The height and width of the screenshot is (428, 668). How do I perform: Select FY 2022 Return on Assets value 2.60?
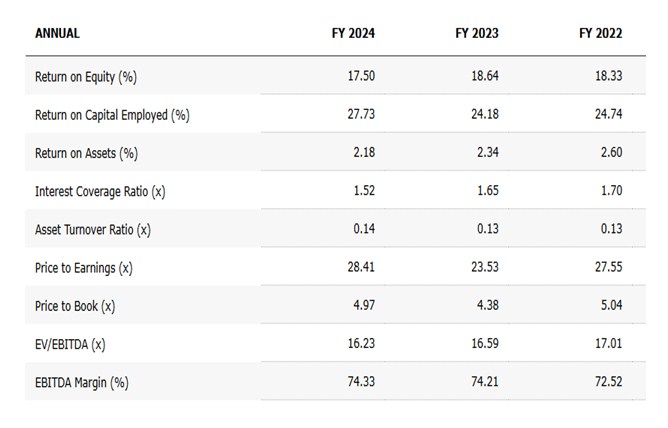pos(611,153)
